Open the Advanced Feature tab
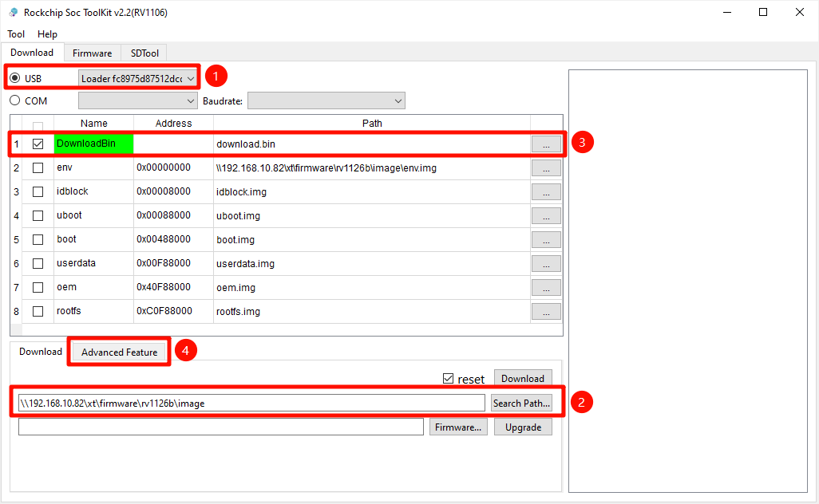The width and height of the screenshot is (819, 504). tap(119, 352)
